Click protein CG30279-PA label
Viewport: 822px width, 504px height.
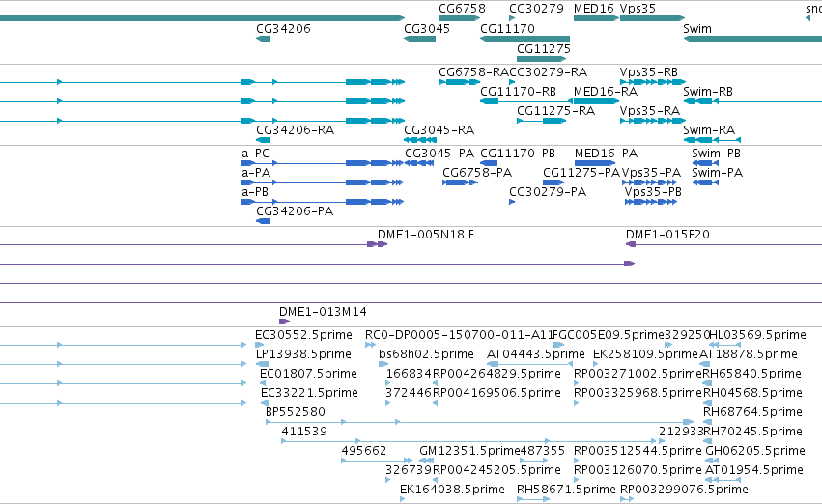(x=548, y=193)
